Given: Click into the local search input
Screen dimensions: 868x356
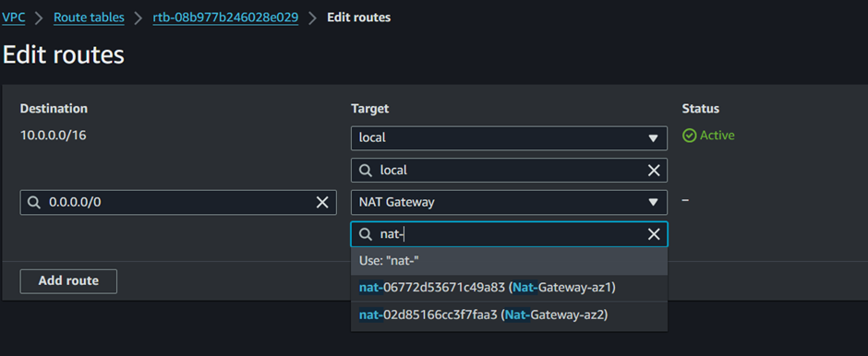Looking at the screenshot, I should pos(510,171).
